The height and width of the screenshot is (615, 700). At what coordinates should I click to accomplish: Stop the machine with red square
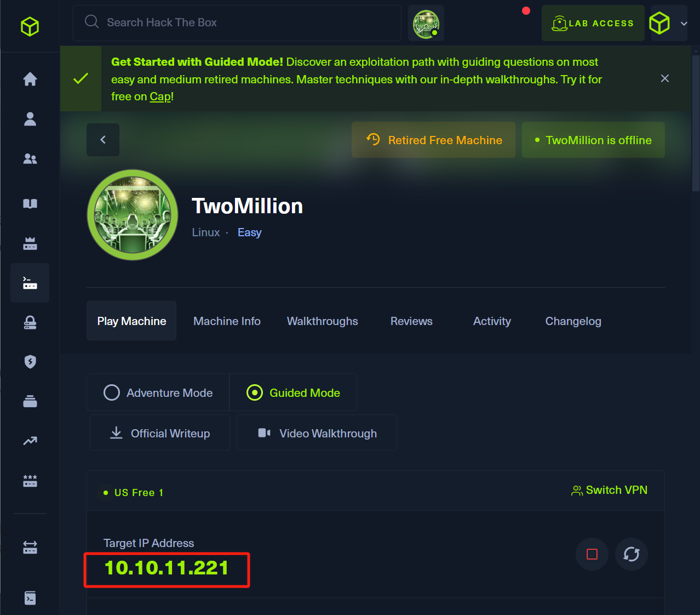click(x=592, y=554)
